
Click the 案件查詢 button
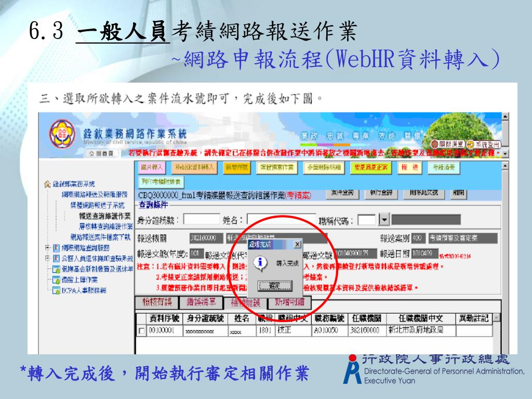coord(342,193)
